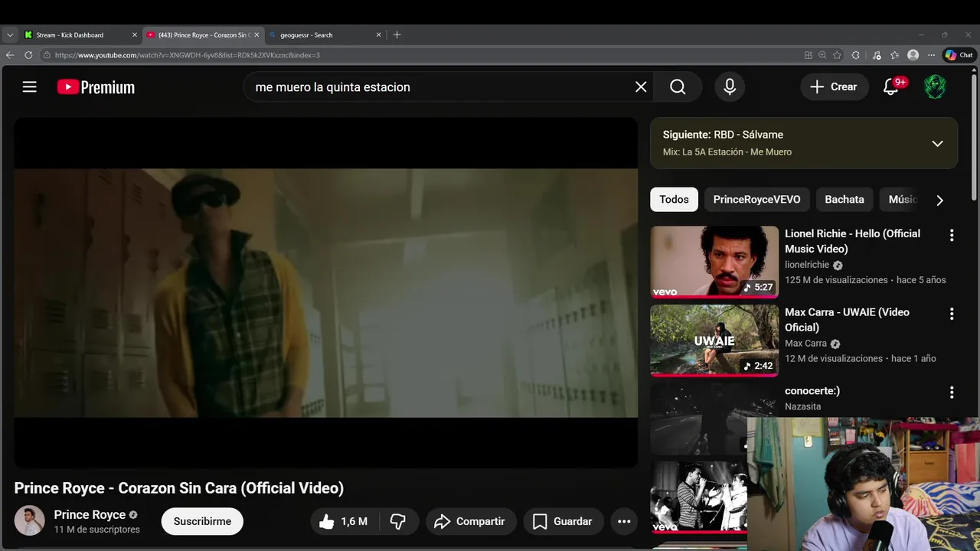Open Prince Royce channel avatar
Screen dimensions: 980x551
[30, 520]
